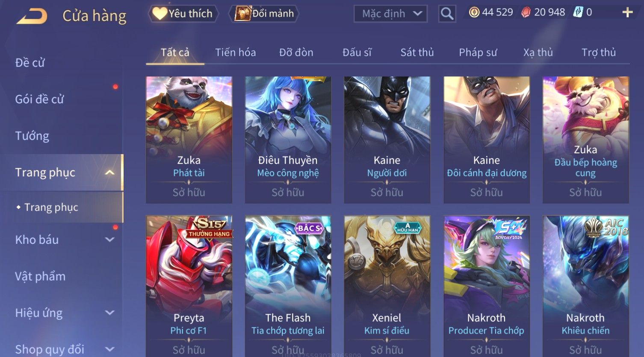Open Yêu thích favorites heart button
This screenshot has height=357, width=644.
pos(183,14)
